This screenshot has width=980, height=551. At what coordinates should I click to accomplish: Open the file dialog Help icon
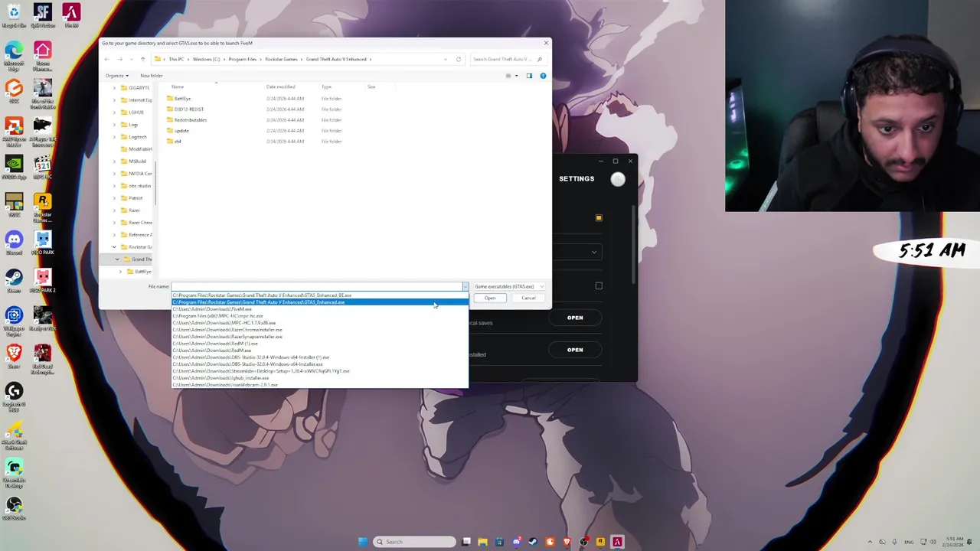tap(543, 76)
